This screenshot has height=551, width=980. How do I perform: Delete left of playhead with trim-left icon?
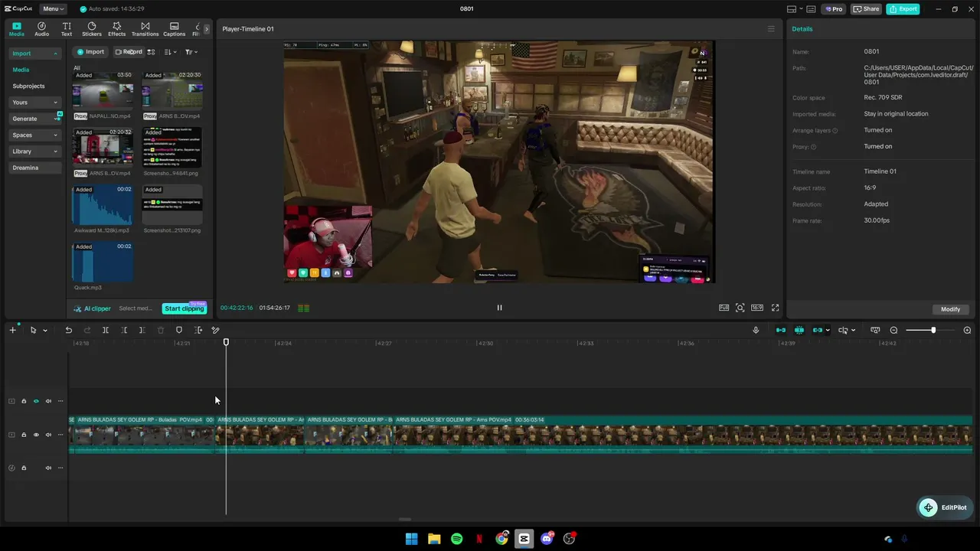point(124,330)
